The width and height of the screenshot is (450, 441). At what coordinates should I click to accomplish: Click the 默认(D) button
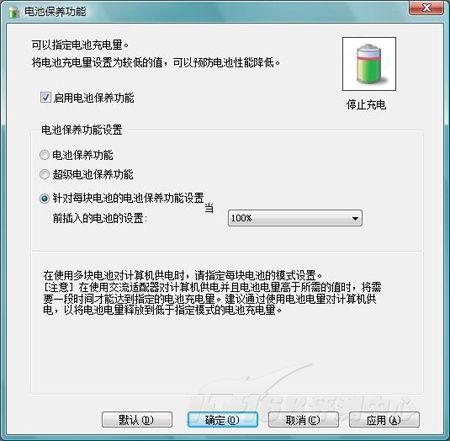click(x=137, y=420)
